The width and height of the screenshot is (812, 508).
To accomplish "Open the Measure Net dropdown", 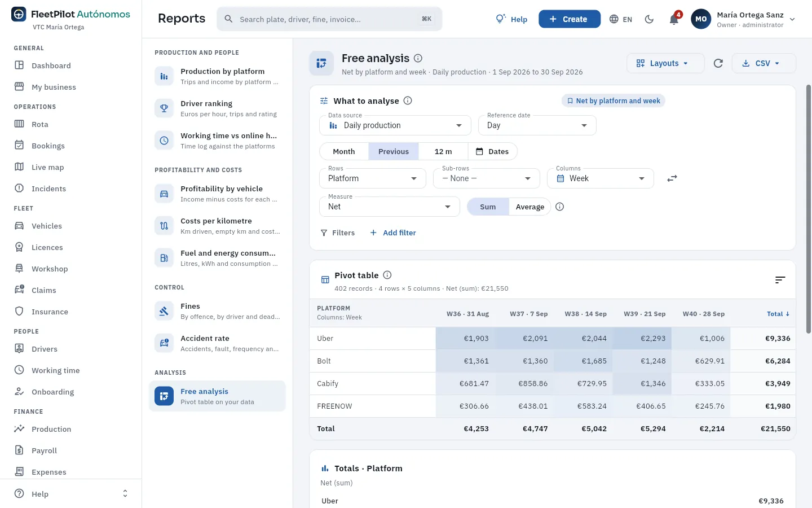I will point(390,207).
